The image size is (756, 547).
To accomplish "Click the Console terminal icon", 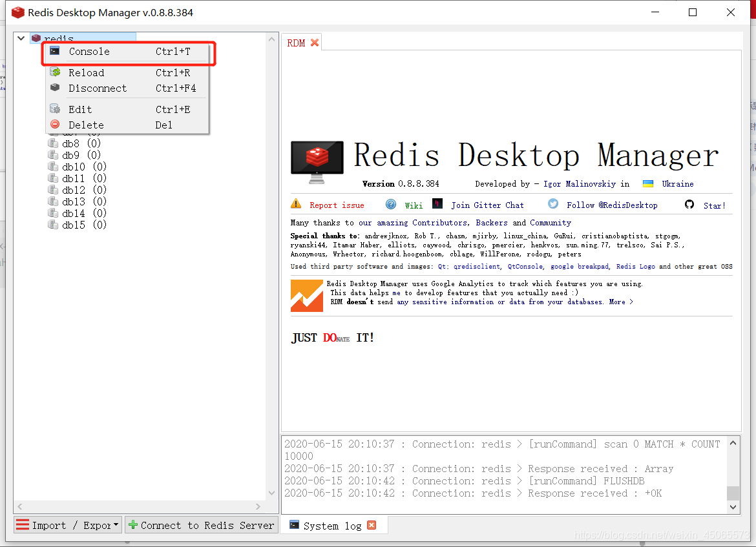I will (55, 51).
